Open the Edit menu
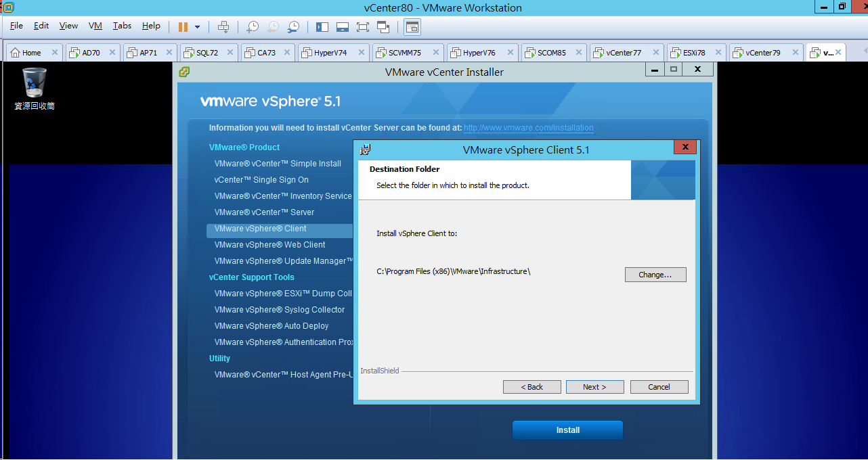The width and height of the screenshot is (868, 460). point(41,26)
